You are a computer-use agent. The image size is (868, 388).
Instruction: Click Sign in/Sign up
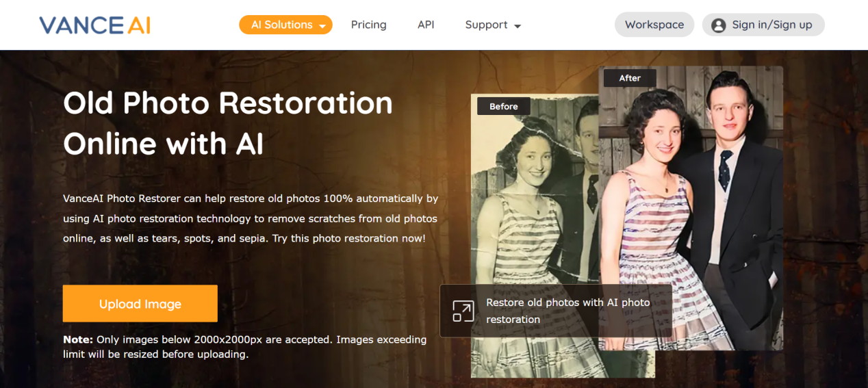pyautogui.click(x=763, y=25)
